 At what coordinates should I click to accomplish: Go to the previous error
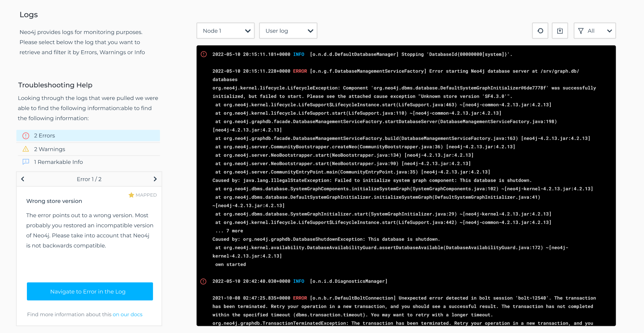tap(23, 179)
